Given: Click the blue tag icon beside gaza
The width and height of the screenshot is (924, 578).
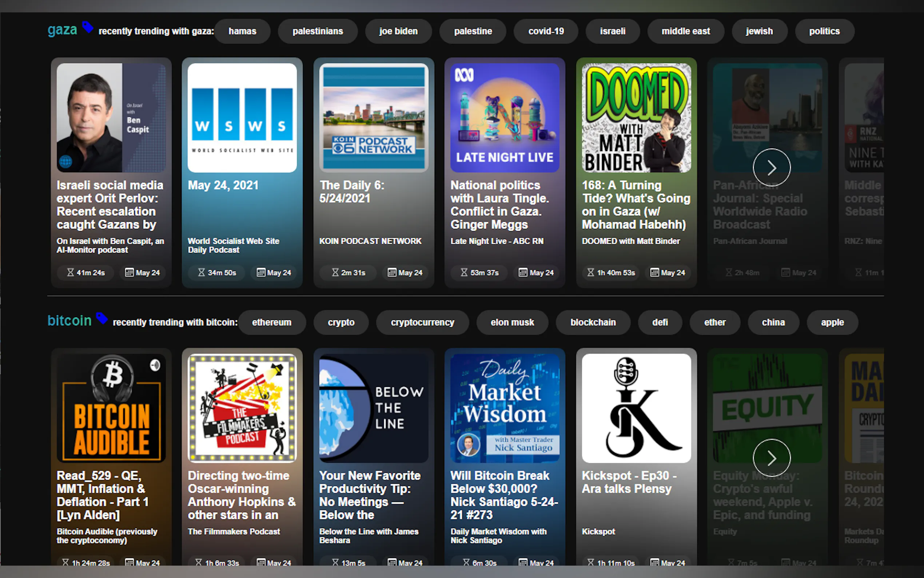Looking at the screenshot, I should 87,27.
